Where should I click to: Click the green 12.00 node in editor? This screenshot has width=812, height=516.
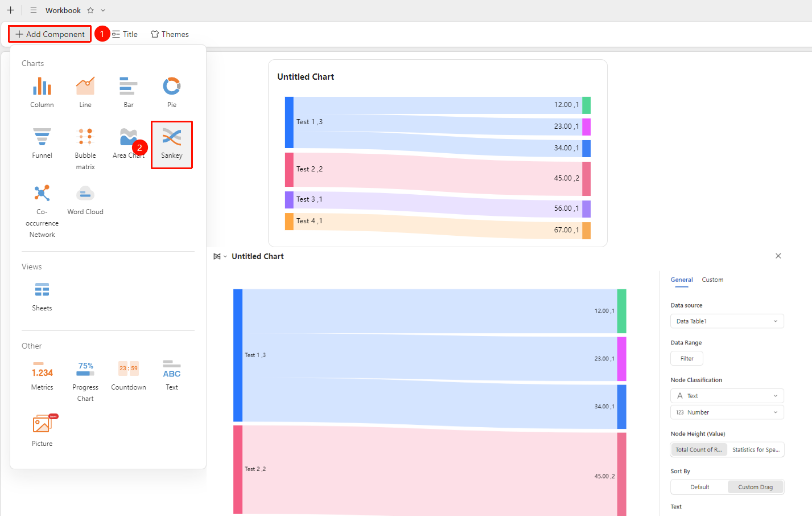[622, 311]
